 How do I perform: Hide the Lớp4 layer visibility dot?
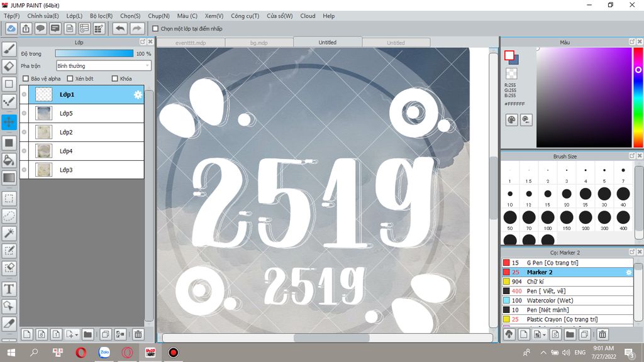25,151
